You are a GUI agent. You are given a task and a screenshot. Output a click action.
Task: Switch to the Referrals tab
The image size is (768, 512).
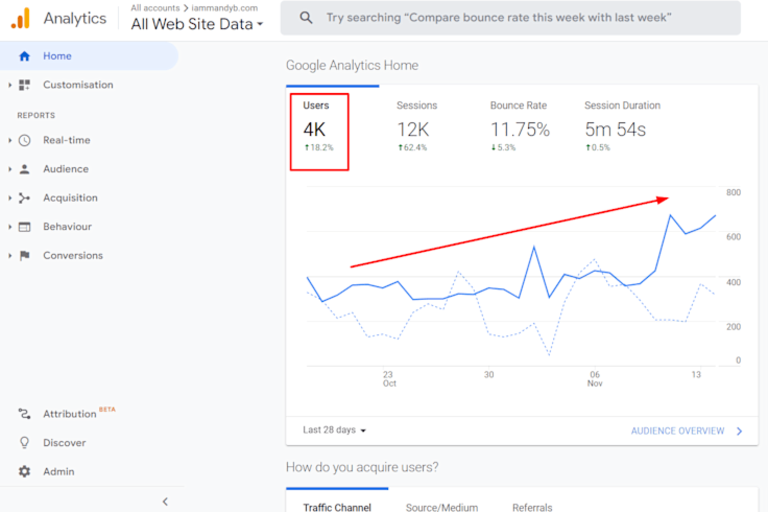tap(532, 507)
